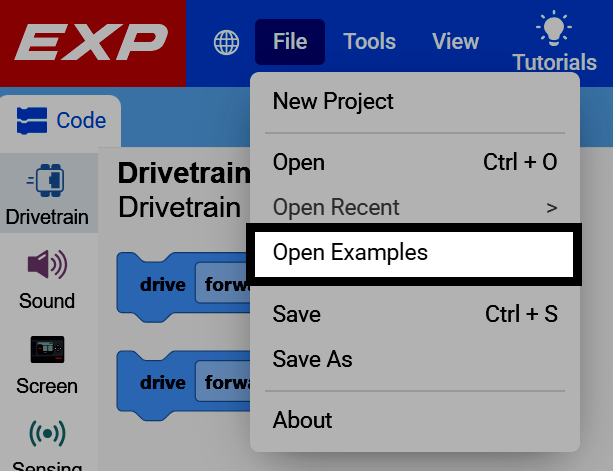Click the About menu entry
Screen dimensions: 613x471
[x=415, y=420]
